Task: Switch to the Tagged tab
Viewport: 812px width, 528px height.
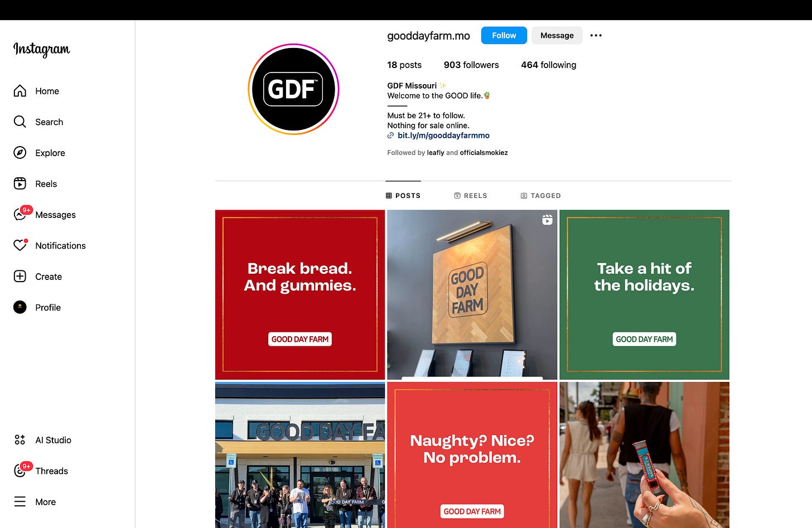Action: click(x=540, y=196)
